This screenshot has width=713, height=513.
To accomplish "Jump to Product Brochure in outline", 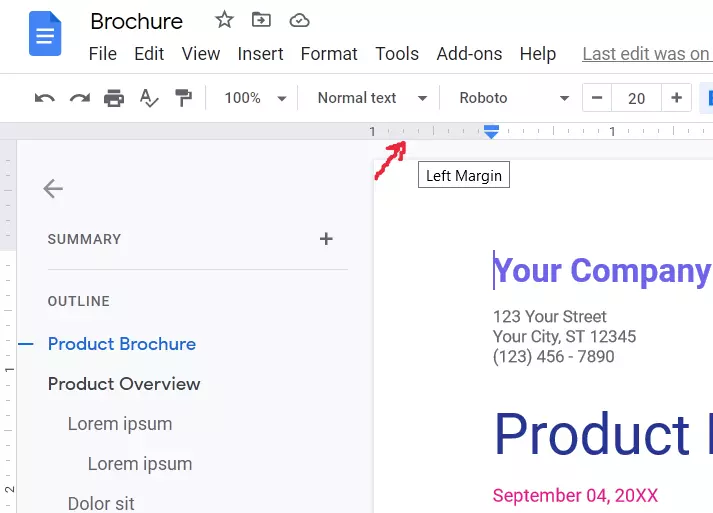I will [121, 344].
